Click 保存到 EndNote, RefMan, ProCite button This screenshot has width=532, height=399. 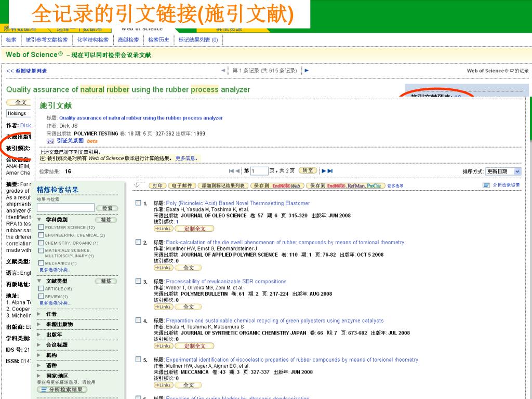345,185
